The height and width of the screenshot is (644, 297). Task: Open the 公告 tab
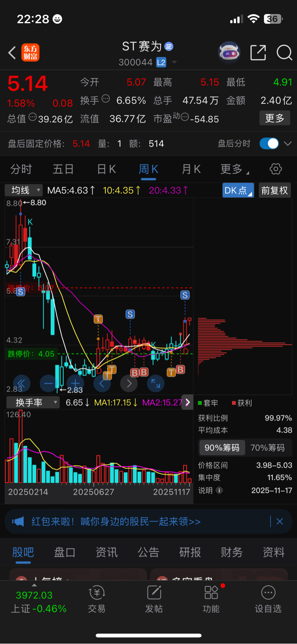(x=148, y=552)
